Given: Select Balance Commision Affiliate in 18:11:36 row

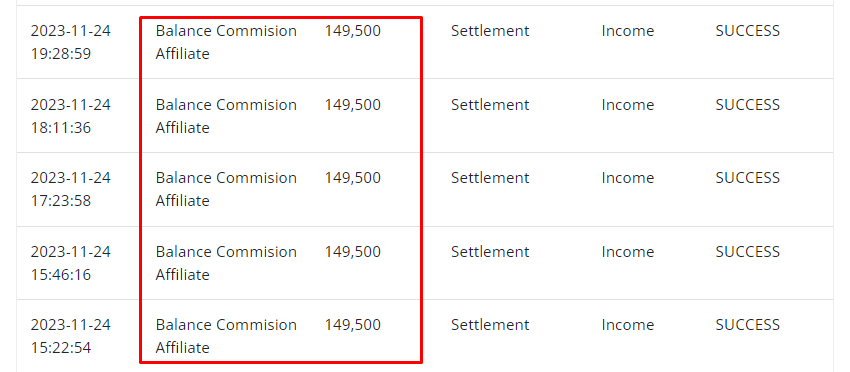Looking at the screenshot, I should 226,116.
